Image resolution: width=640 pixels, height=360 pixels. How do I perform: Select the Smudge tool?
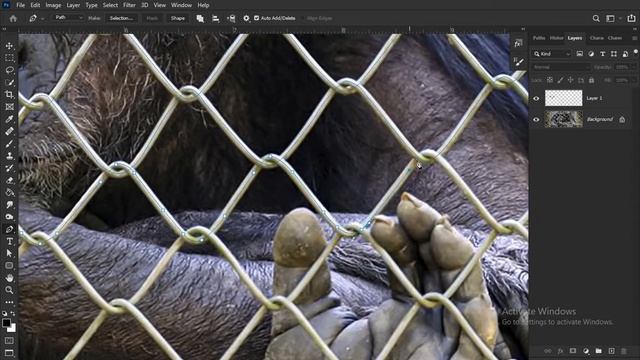click(9, 205)
